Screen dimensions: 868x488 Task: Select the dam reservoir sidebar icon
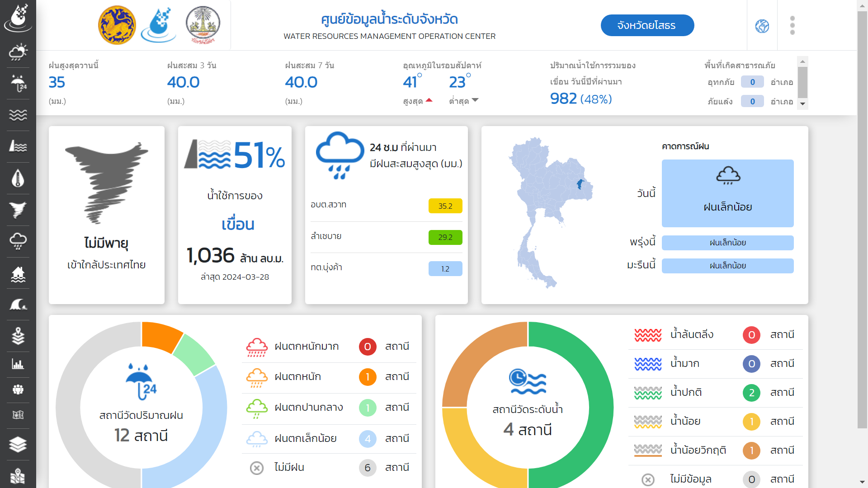pos(18,146)
